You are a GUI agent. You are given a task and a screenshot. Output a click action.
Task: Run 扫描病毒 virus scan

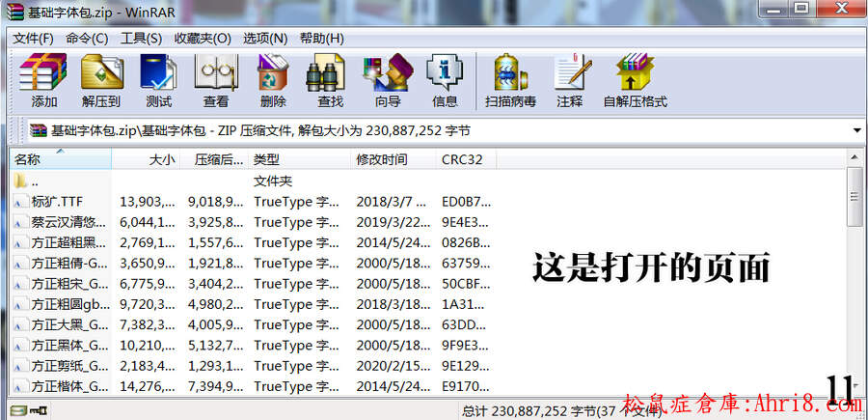pyautogui.click(x=511, y=80)
